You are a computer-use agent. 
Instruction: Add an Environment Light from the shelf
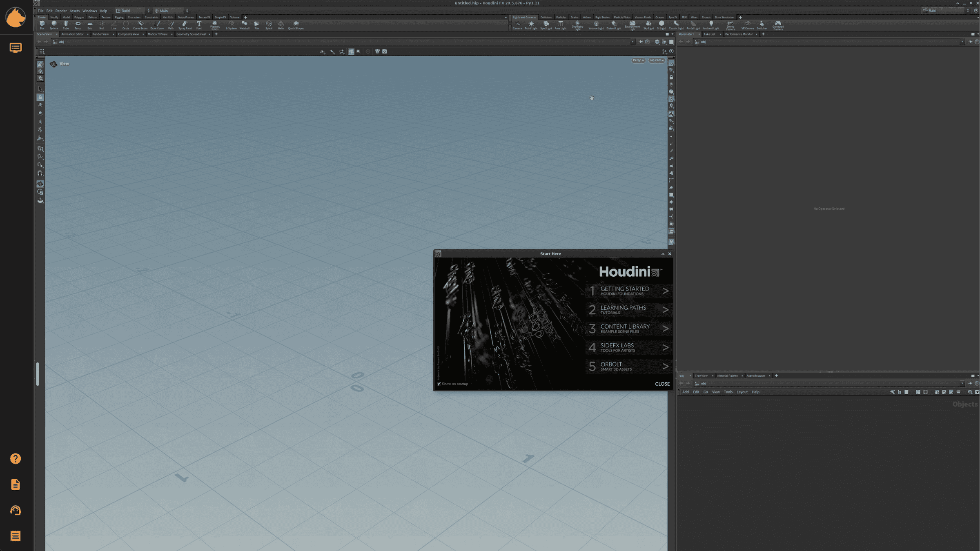click(x=632, y=26)
